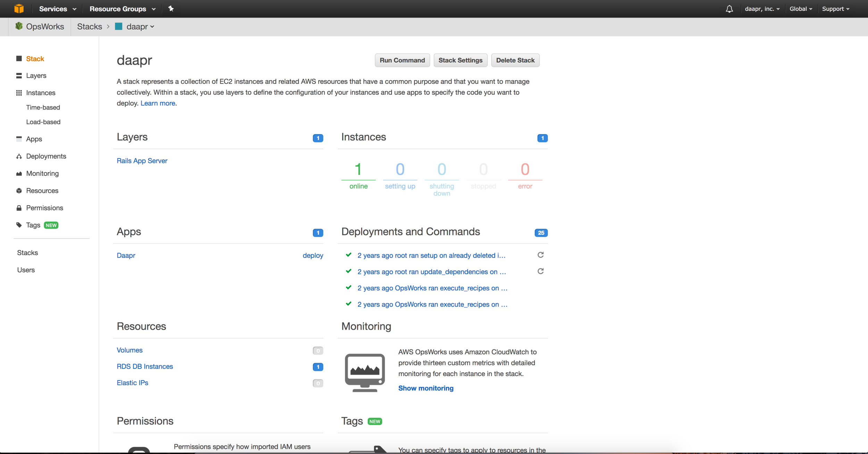Open the Rails App Server layer
Screen dimensions: 868x454
coord(142,161)
